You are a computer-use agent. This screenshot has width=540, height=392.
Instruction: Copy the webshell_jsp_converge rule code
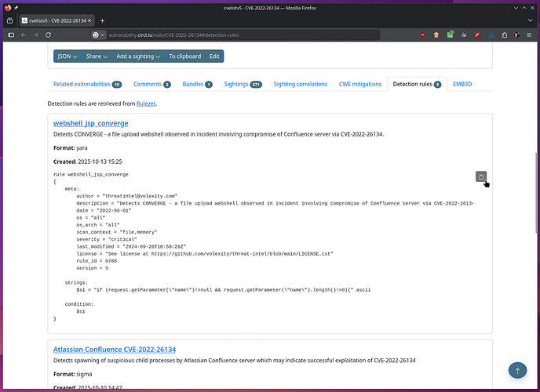pos(482,176)
